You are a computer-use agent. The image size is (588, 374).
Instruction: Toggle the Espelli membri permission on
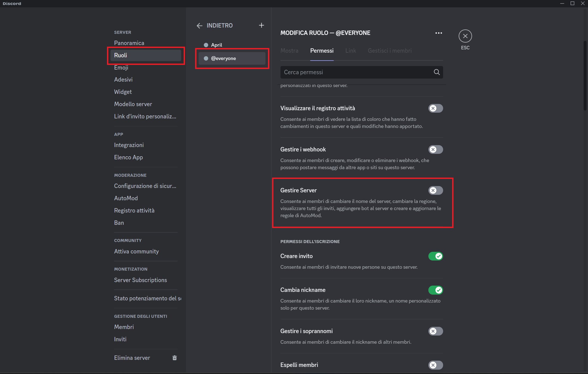click(x=435, y=365)
